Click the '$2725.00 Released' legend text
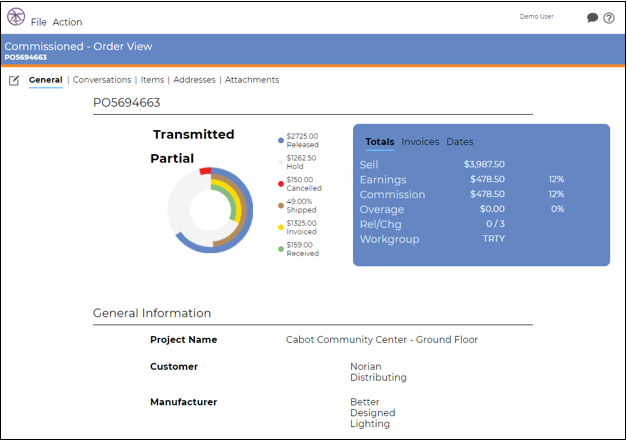 (302, 140)
